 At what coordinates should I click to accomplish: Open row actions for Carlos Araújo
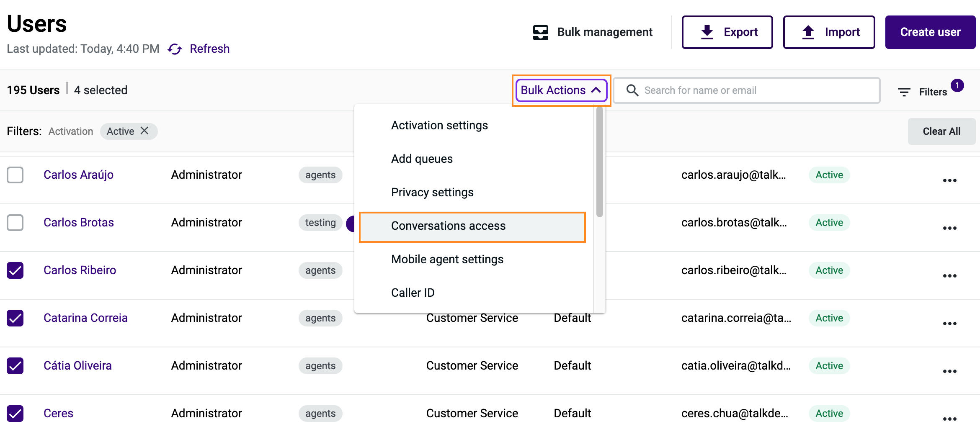click(949, 180)
